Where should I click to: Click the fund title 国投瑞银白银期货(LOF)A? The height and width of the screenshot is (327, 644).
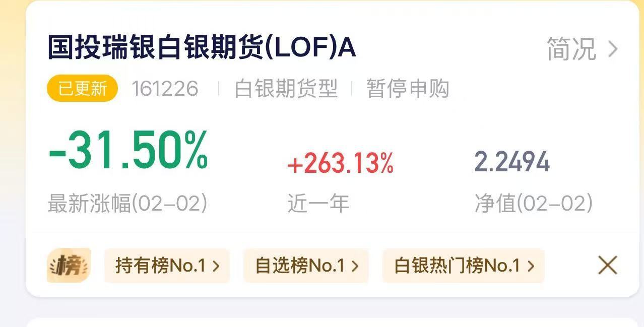(x=202, y=48)
